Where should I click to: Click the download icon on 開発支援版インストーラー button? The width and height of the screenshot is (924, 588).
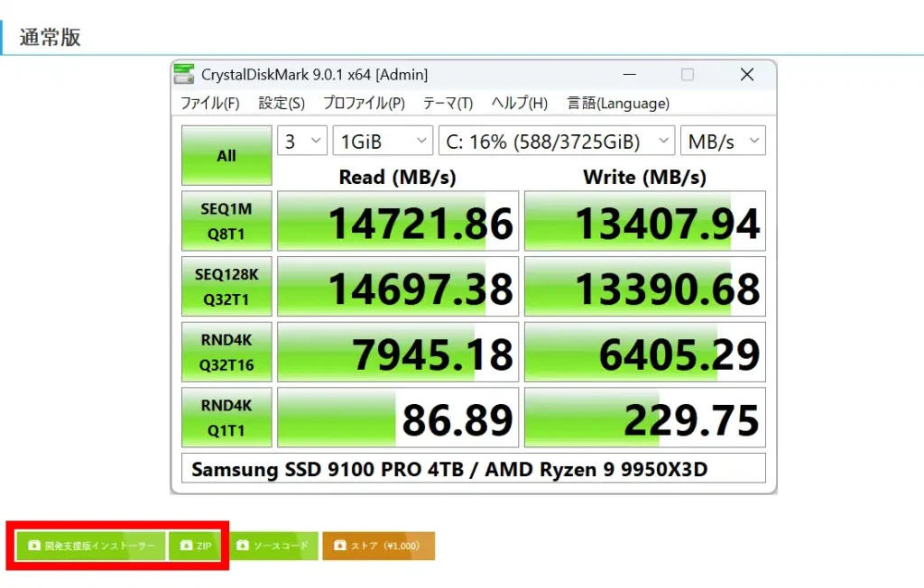(x=33, y=546)
